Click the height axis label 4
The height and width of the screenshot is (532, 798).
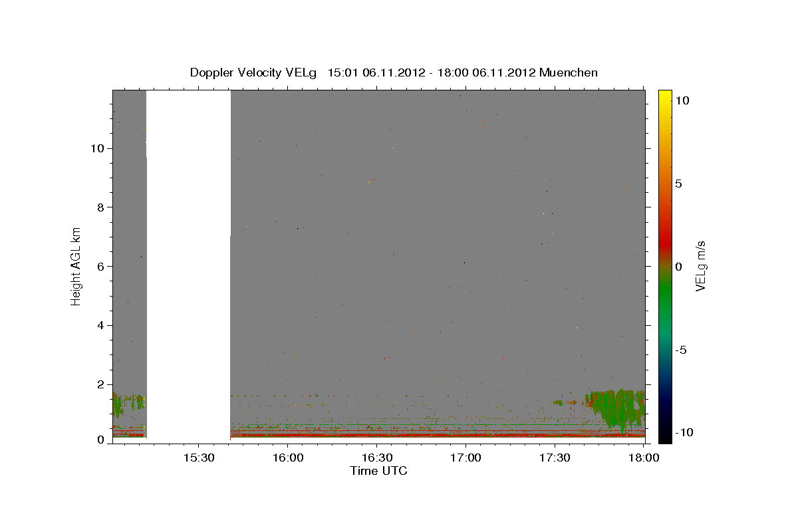pyautogui.click(x=99, y=325)
